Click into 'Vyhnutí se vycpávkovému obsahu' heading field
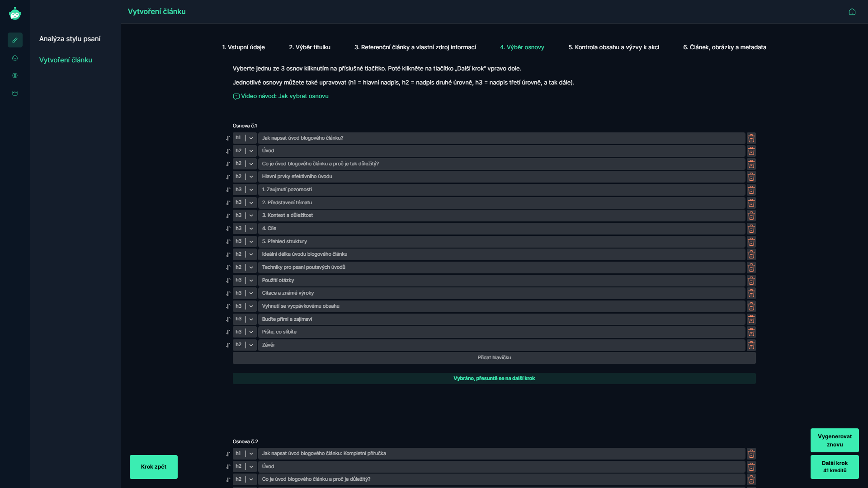Image resolution: width=868 pixels, height=488 pixels. [501, 306]
